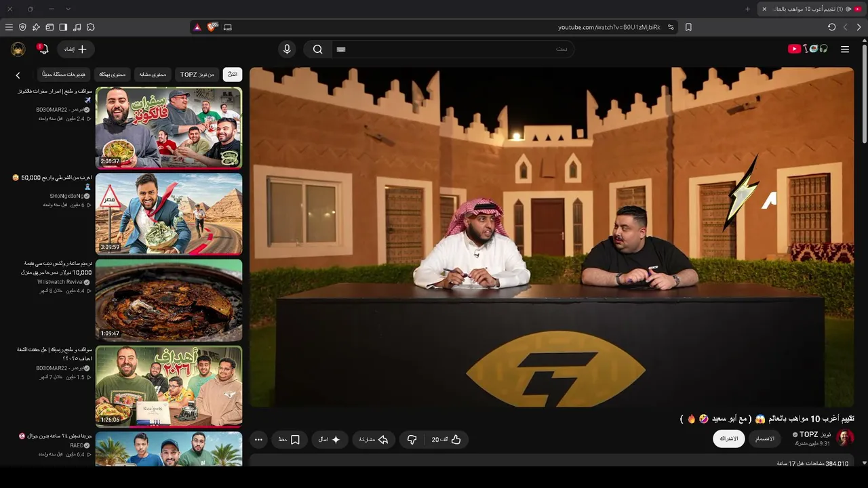This screenshot has width=868, height=488.
Task: Open the أهداف 2026 video thumbnail
Action: 169,386
